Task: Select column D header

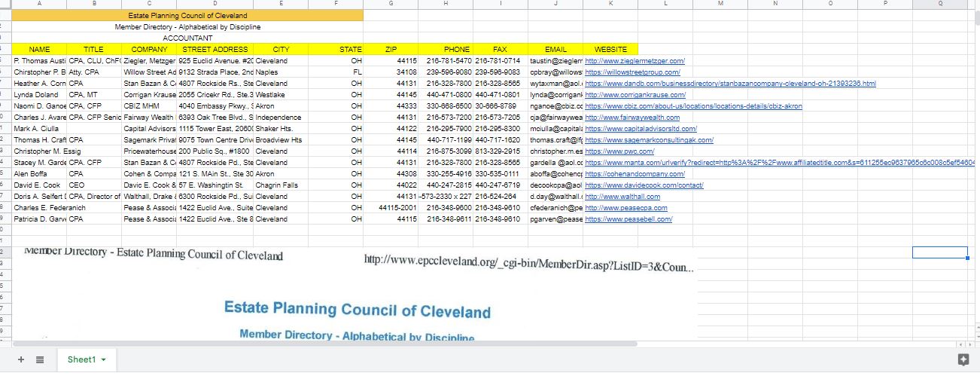Action: (215, 4)
